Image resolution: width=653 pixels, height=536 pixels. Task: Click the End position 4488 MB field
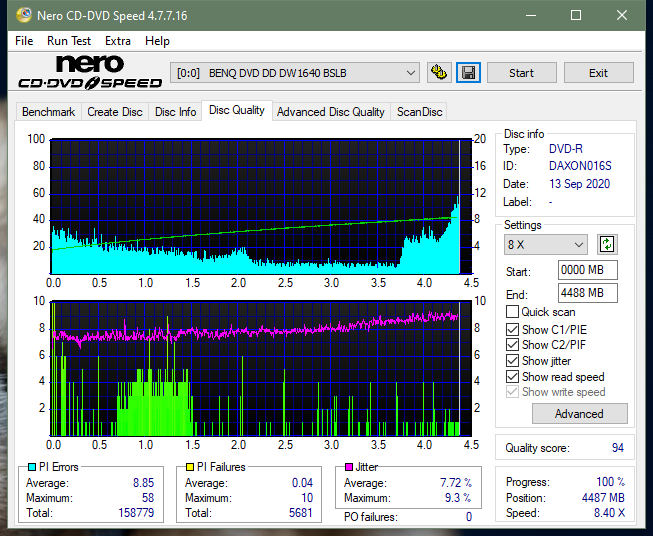588,293
